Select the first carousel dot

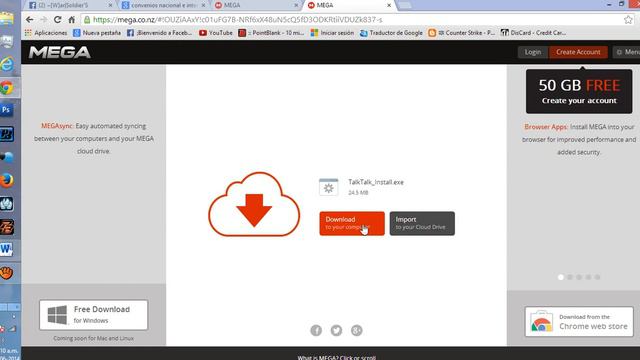(560, 277)
